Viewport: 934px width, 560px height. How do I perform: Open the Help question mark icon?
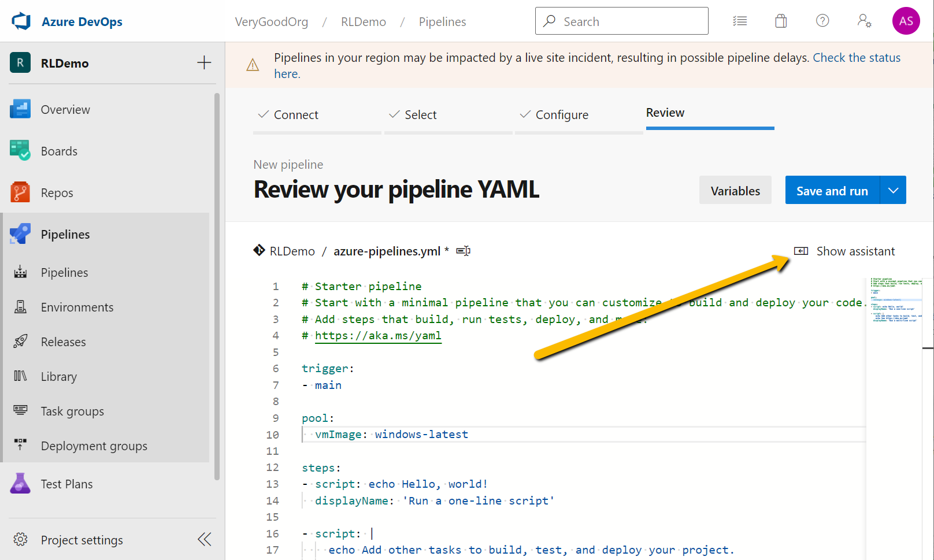[x=822, y=21]
